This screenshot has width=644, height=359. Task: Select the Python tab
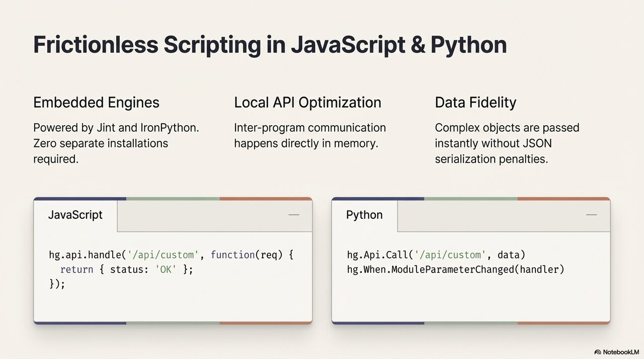(364, 215)
